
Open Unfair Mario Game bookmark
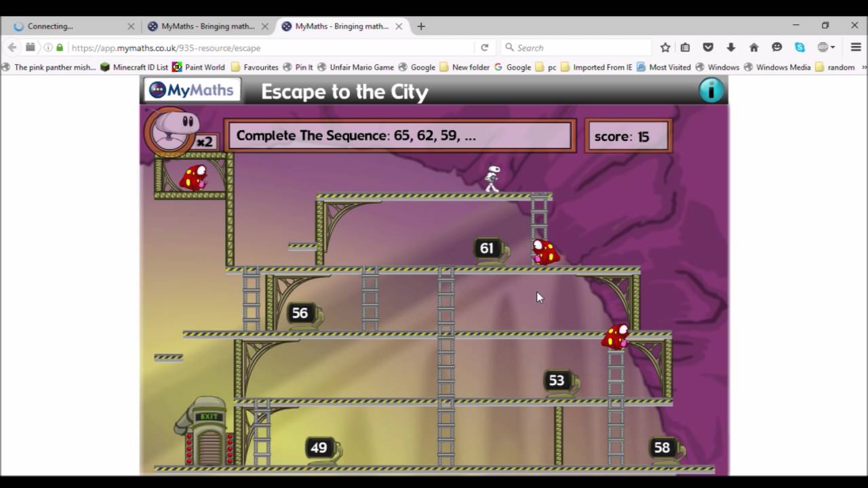click(x=355, y=67)
